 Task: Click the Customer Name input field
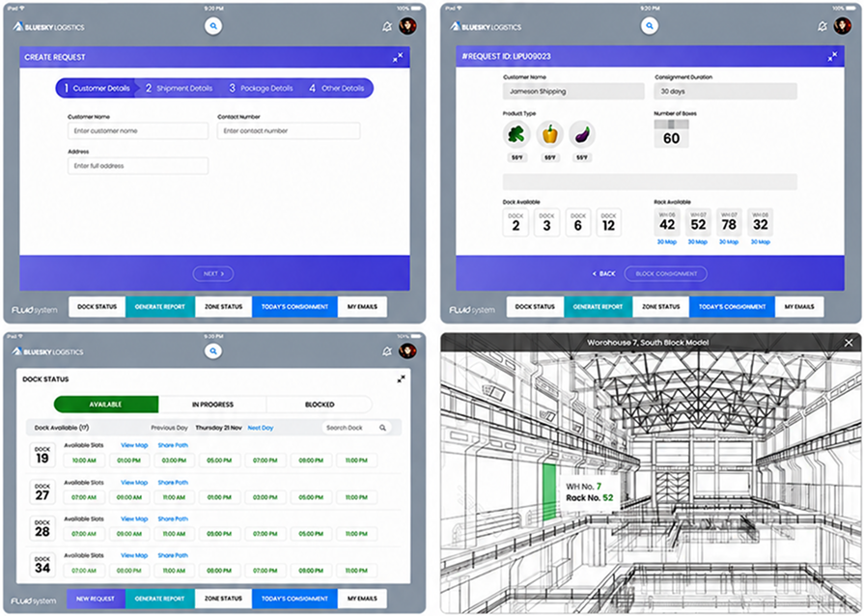pos(138,130)
